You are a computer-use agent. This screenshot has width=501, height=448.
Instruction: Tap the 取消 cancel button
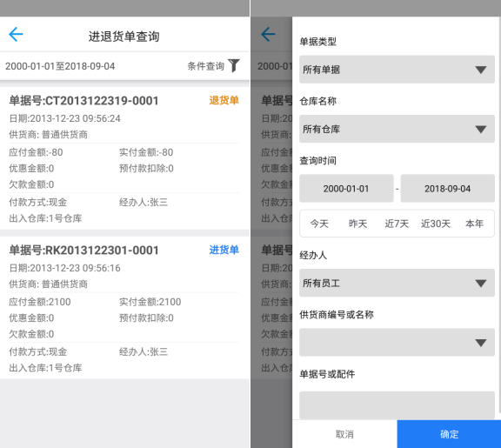coord(344,434)
